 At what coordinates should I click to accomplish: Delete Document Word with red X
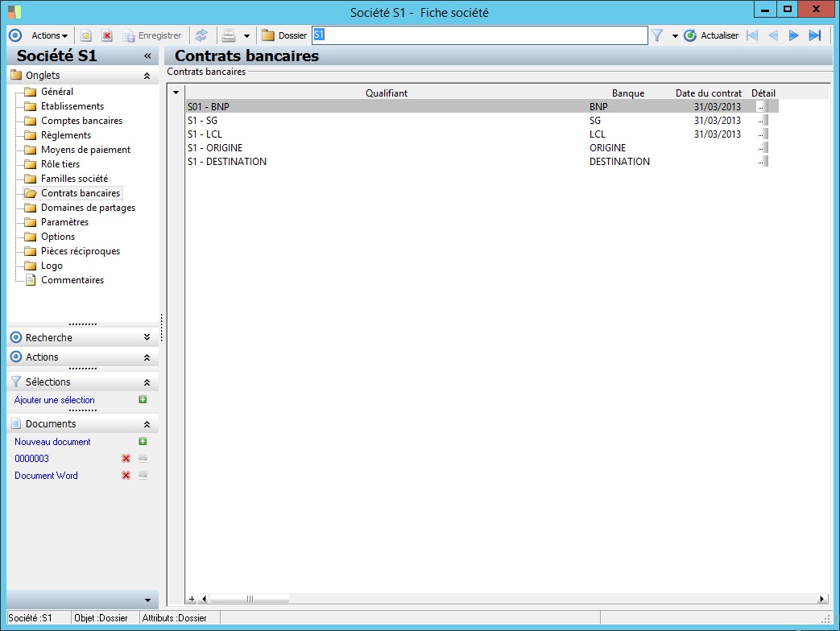tap(126, 475)
